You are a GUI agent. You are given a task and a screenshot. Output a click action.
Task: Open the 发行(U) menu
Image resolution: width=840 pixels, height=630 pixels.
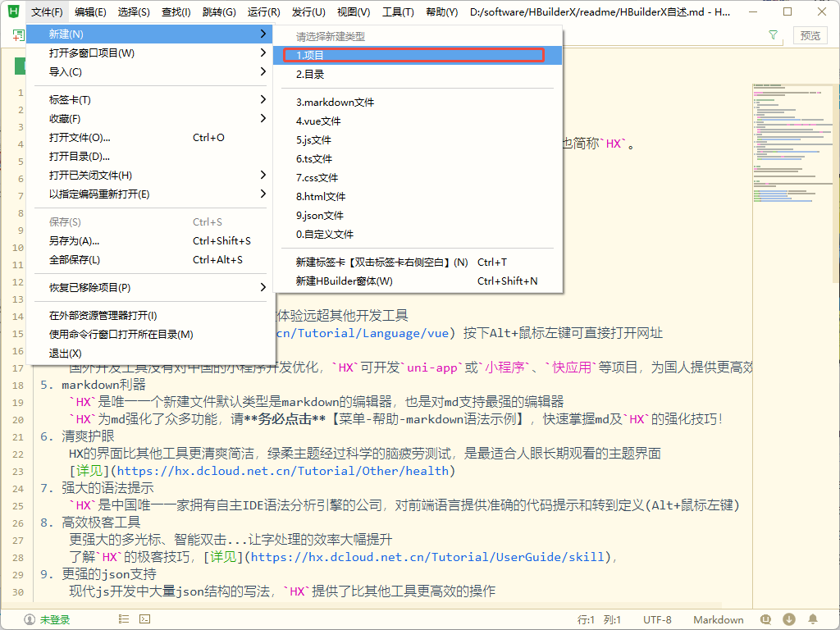(x=308, y=11)
